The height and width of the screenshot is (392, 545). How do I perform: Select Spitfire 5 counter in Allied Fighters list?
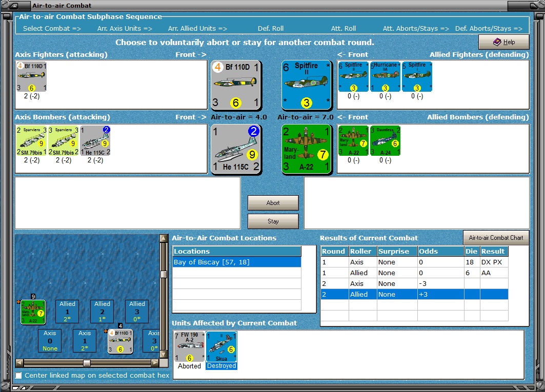coord(417,77)
